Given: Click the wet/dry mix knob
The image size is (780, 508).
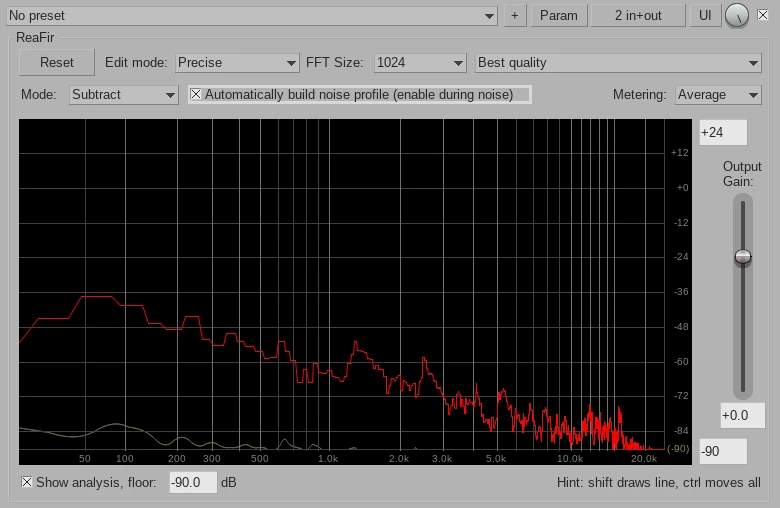Looking at the screenshot, I should [737, 16].
